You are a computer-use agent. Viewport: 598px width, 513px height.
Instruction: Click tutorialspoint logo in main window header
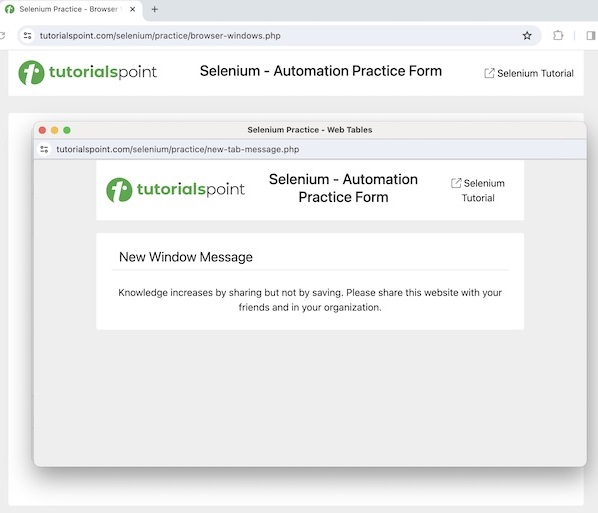(x=88, y=72)
